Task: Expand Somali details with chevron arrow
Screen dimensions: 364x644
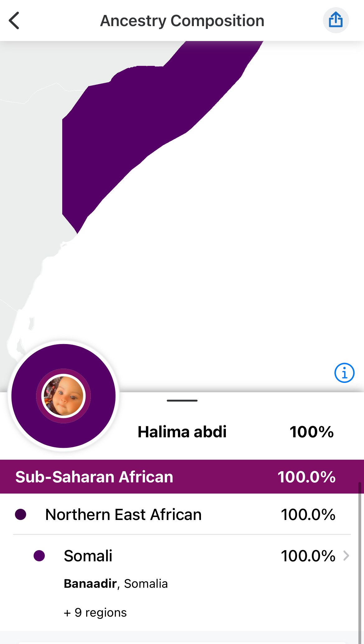Action: pyautogui.click(x=346, y=556)
